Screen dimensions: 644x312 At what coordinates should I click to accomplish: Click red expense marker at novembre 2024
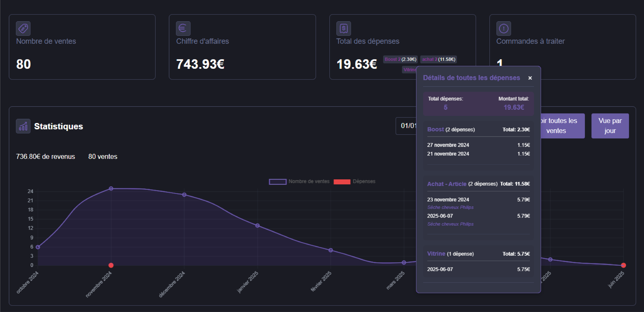(111, 265)
